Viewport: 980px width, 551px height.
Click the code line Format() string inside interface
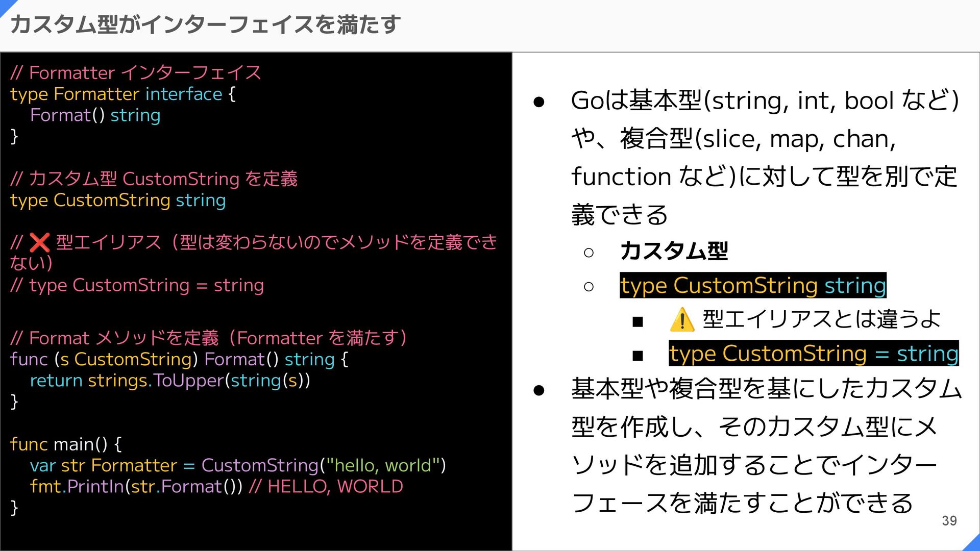click(x=95, y=115)
